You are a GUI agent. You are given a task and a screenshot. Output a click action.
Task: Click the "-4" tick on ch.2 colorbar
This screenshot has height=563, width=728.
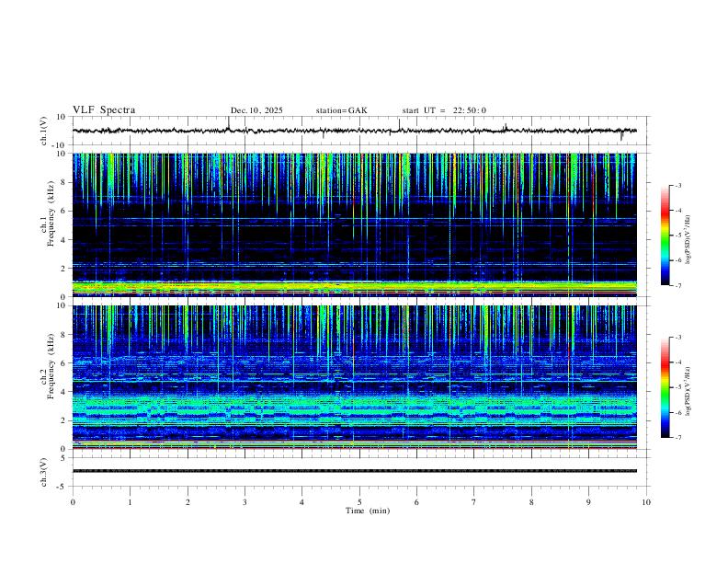pos(677,362)
